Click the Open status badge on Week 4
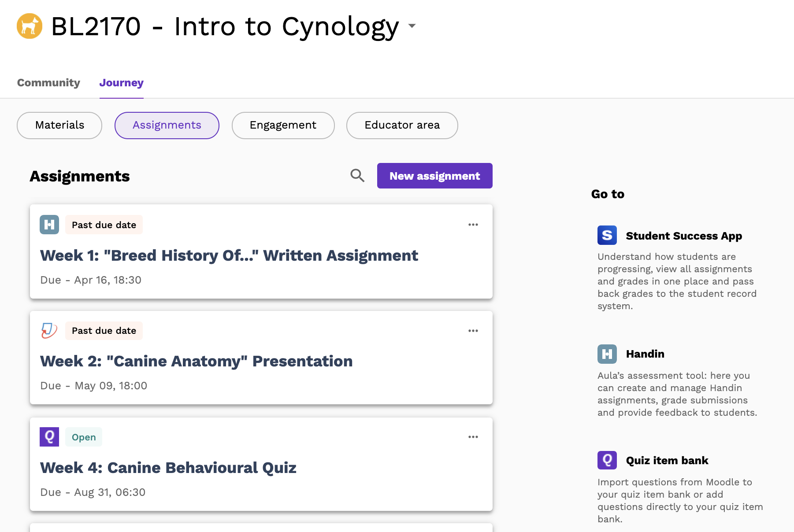The width and height of the screenshot is (794, 532). (x=84, y=437)
